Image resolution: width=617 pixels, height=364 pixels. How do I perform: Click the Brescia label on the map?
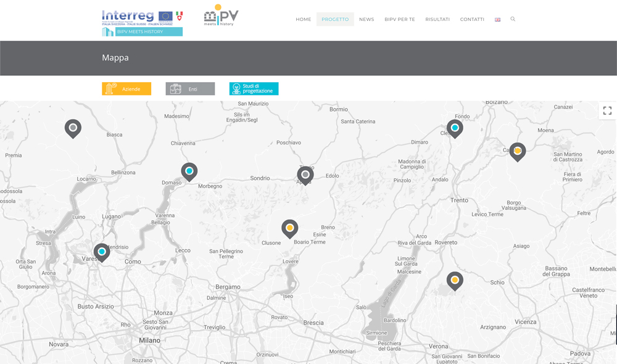pos(313,323)
